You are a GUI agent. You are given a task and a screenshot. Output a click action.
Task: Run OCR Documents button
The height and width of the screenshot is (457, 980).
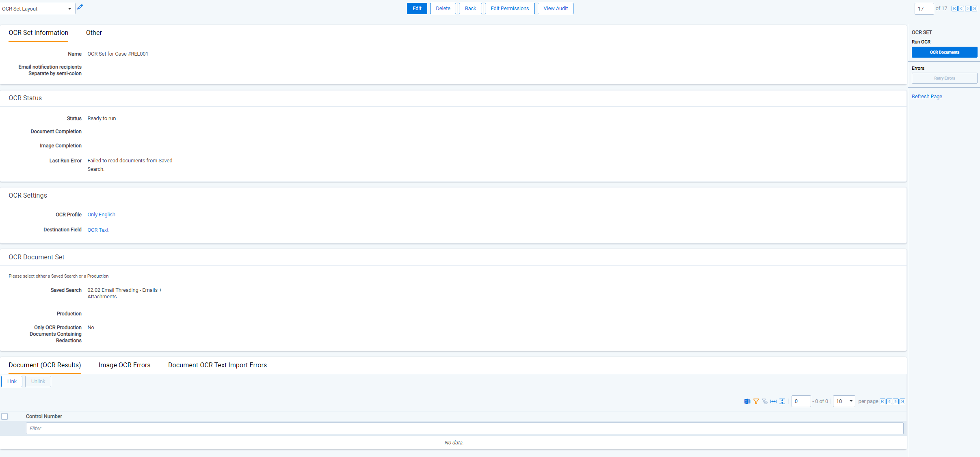point(945,52)
